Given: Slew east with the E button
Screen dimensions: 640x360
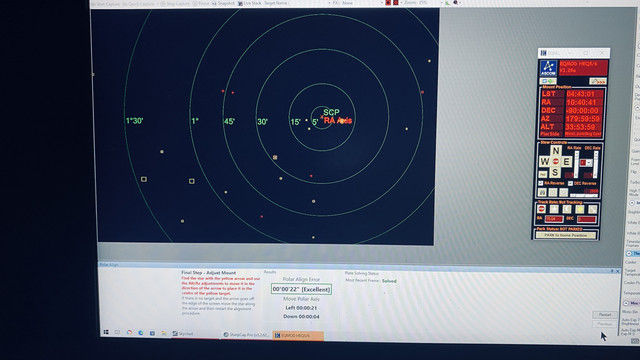Looking at the screenshot, I should coord(567,161).
